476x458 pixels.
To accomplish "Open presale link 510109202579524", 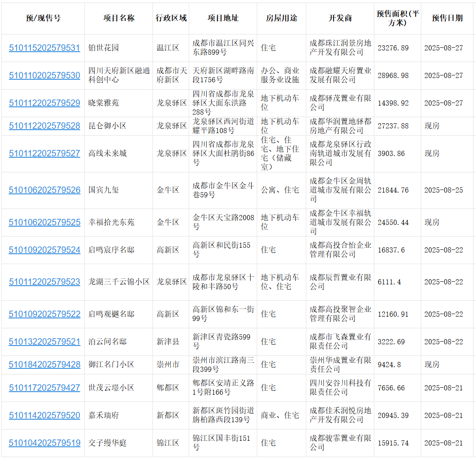I will (x=44, y=250).
